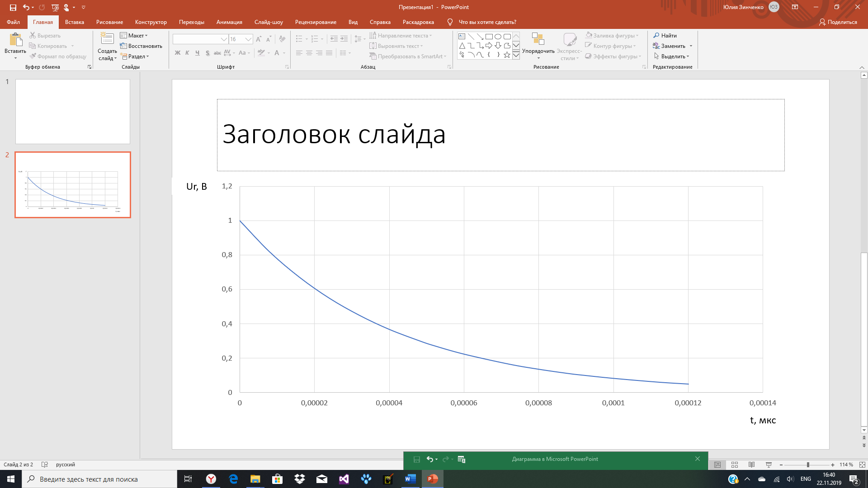Start slideshow from status bar icon

[769, 465]
